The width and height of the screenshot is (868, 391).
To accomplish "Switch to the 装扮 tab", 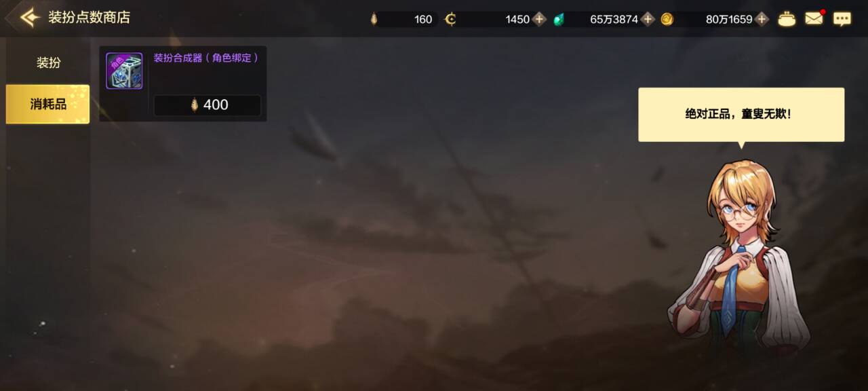I will click(x=48, y=62).
